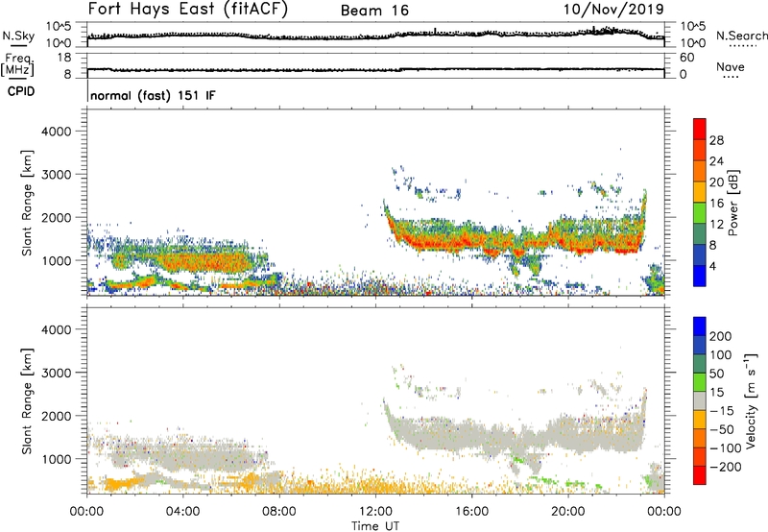
Task: Click the '-15' value on Velocity color bar
Action: 722,411
